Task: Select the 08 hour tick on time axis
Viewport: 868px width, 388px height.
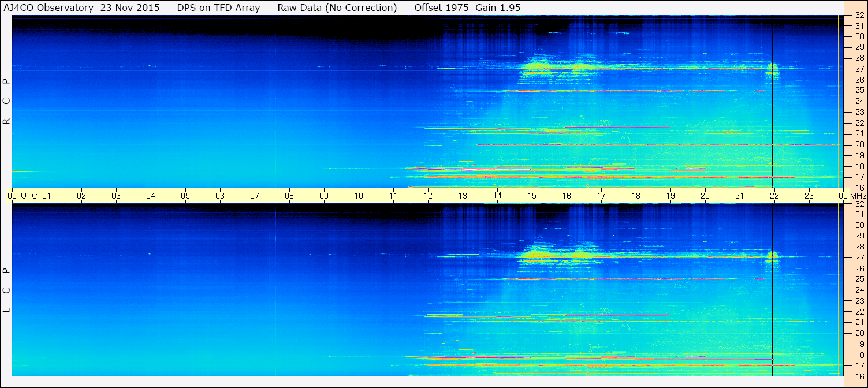Action: click(289, 196)
